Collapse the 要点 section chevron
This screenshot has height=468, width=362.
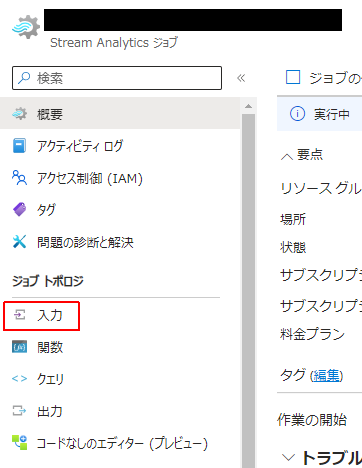(x=287, y=157)
